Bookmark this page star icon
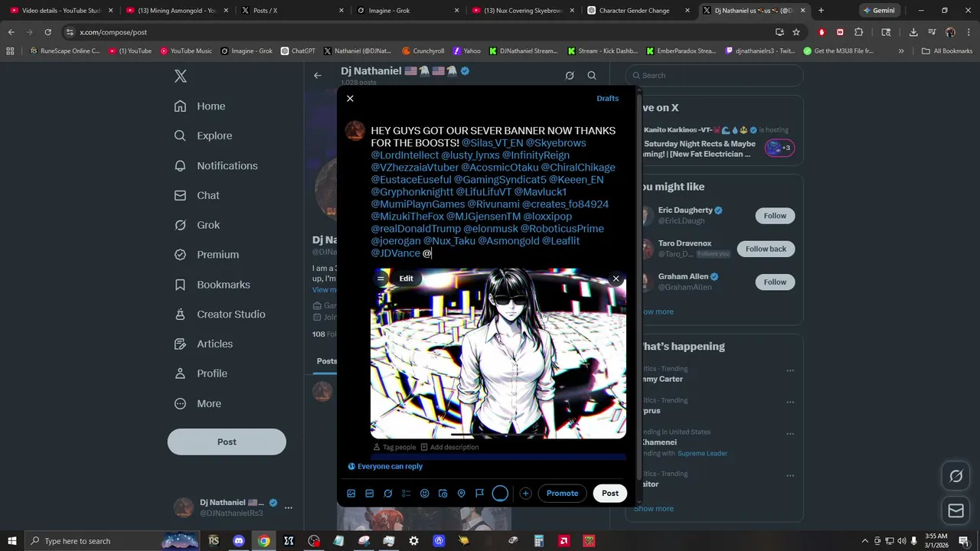 pos(796,32)
